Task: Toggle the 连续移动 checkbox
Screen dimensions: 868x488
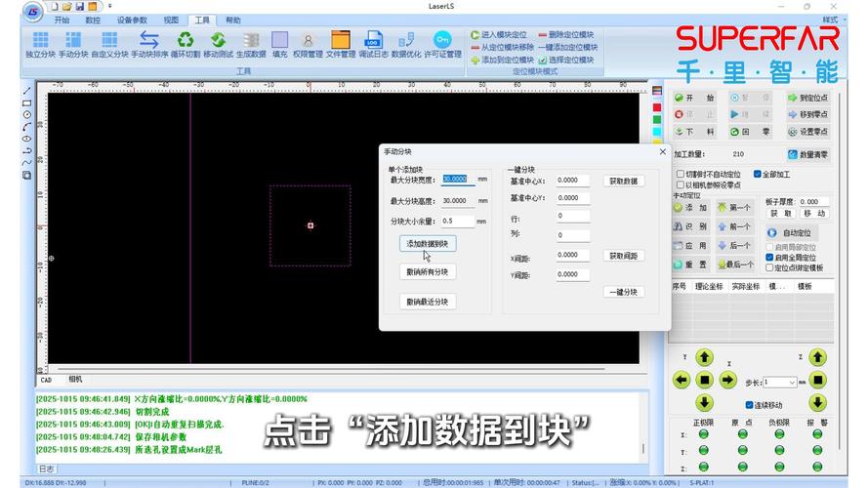Action: (x=749, y=404)
